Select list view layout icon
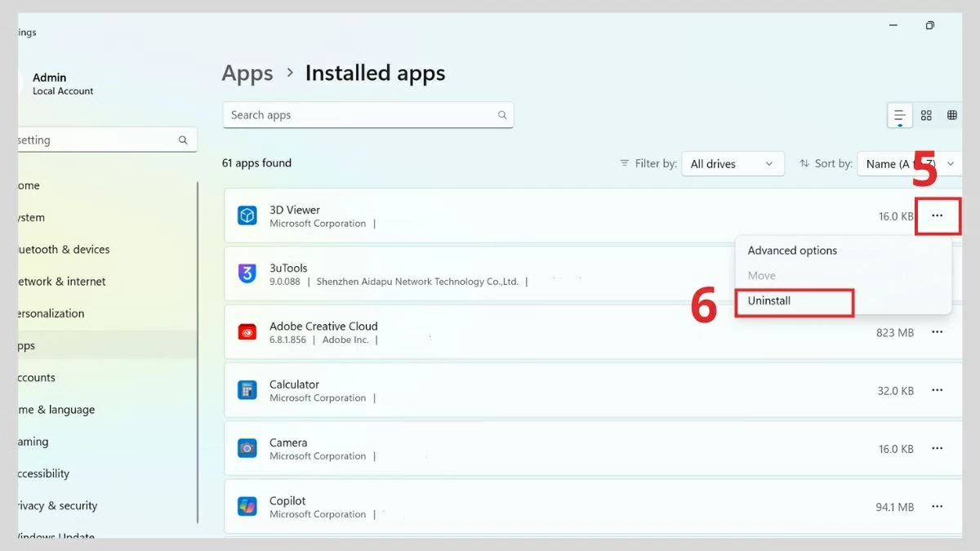The height and width of the screenshot is (551, 980). coord(899,115)
